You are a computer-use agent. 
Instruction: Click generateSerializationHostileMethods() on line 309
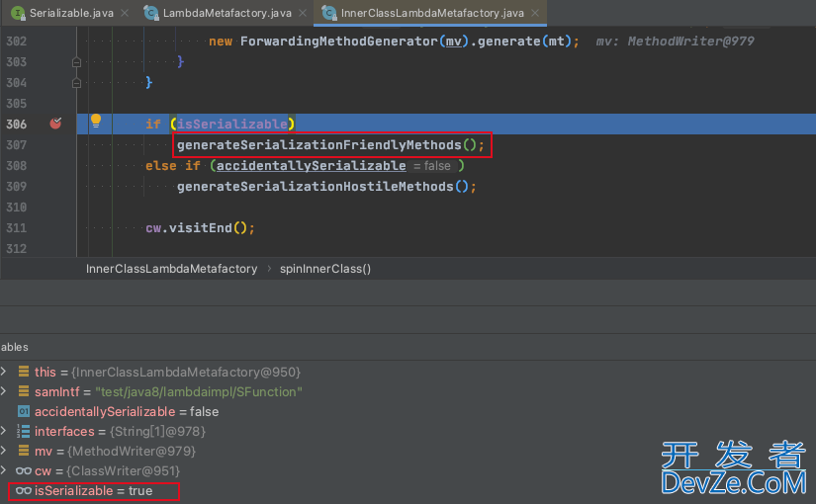pos(326,187)
